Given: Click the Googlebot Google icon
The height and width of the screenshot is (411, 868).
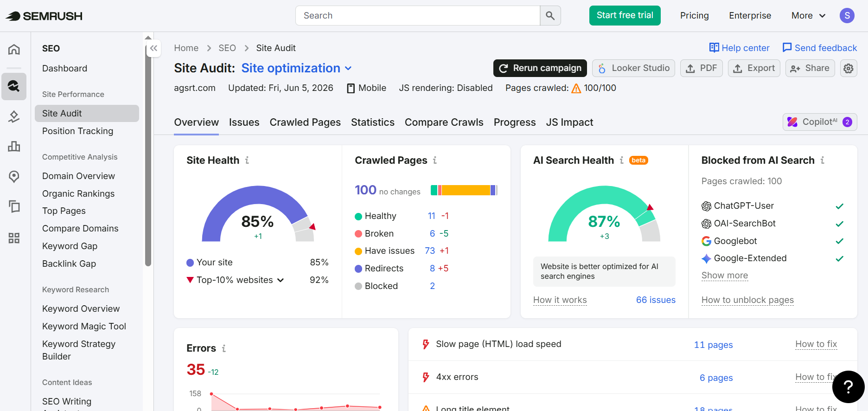Looking at the screenshot, I should pyautogui.click(x=706, y=241).
